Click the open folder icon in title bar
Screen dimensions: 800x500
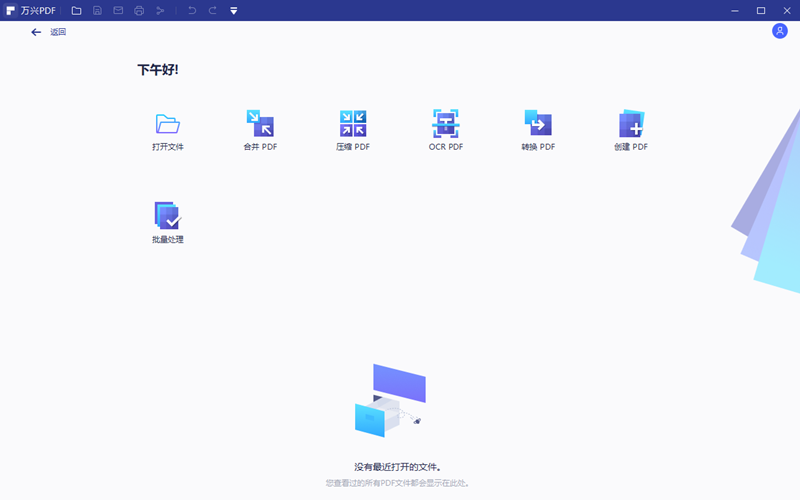point(76,10)
